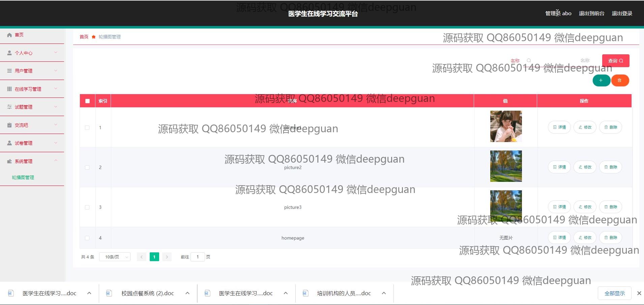Click the 前往 page number input box
Image resolution: width=644 pixels, height=305 pixels.
tap(198, 257)
